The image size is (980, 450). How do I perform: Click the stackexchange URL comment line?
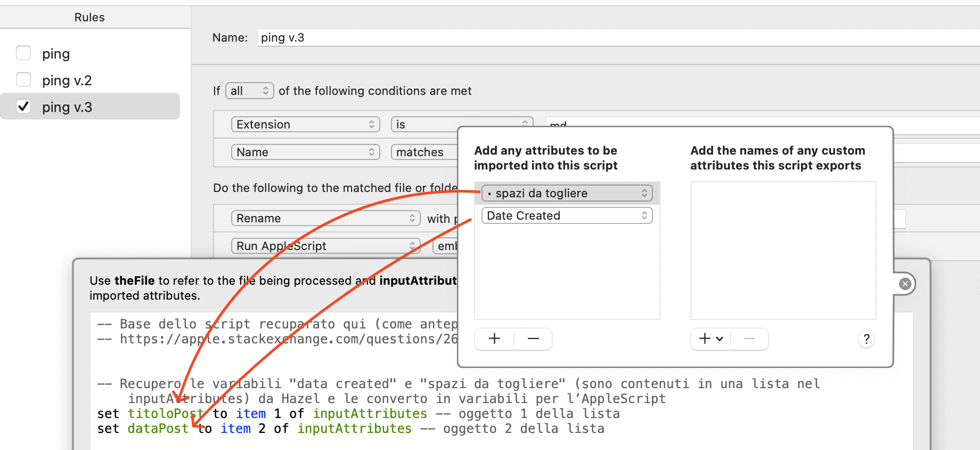click(277, 339)
